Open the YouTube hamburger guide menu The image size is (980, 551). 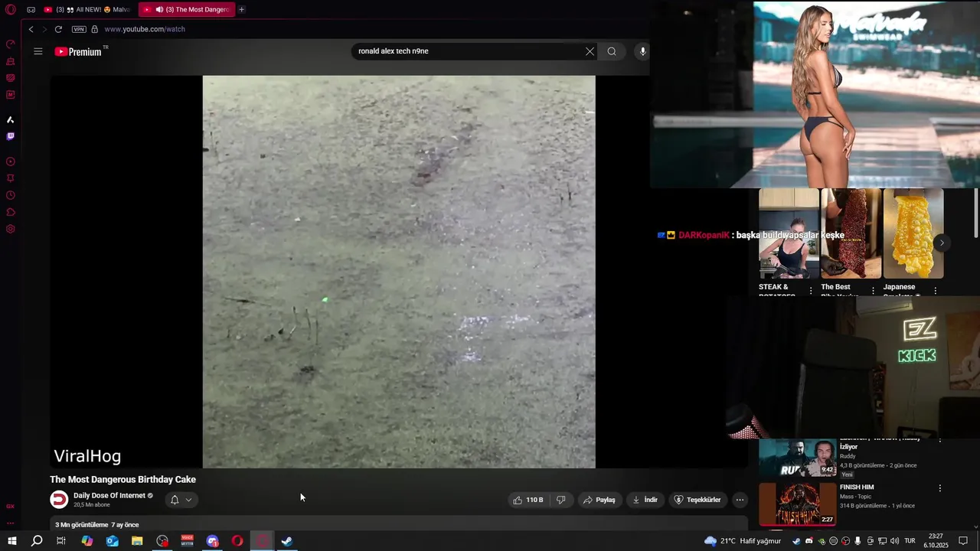[x=38, y=51]
